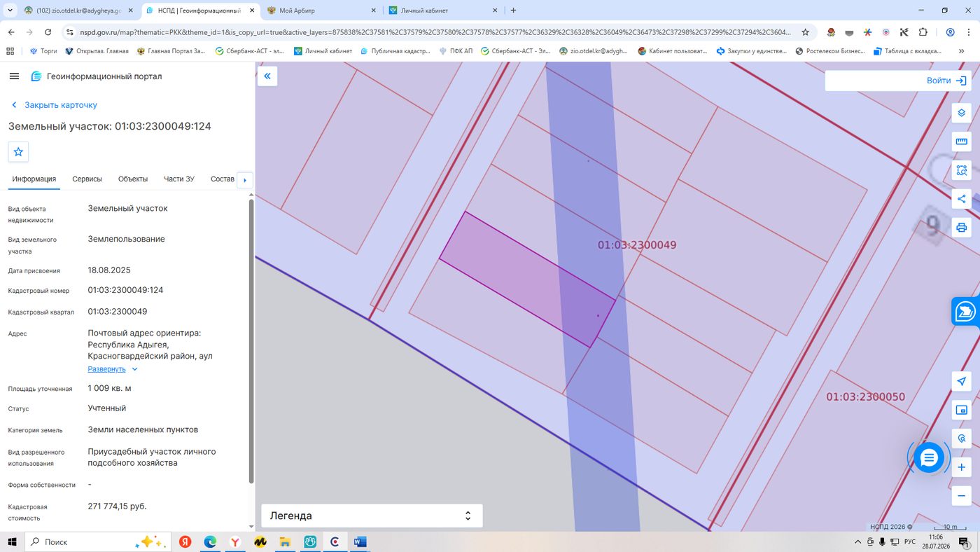Show more tabs with right arrow
Image resolution: width=980 pixels, height=552 pixels.
245,180
